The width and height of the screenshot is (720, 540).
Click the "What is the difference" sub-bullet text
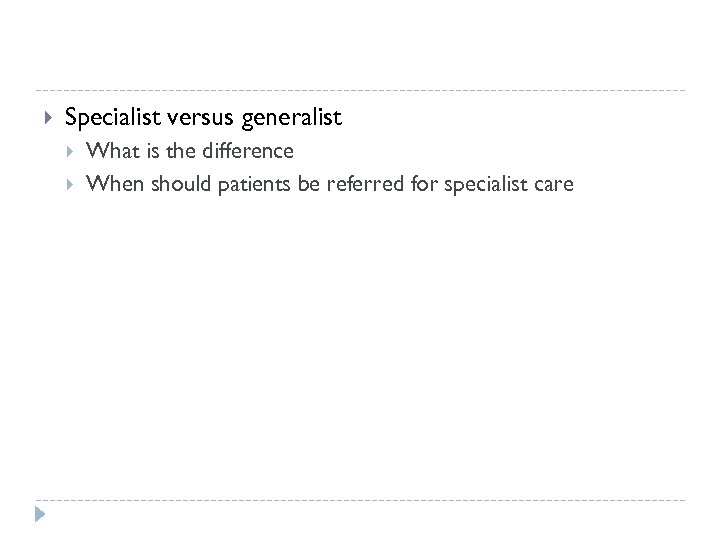[x=190, y=151]
